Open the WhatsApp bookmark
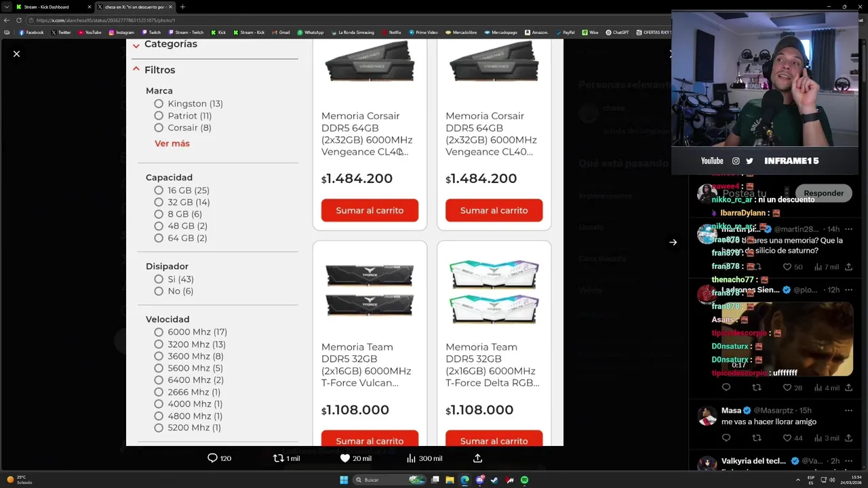Image resolution: width=868 pixels, height=488 pixels. point(310,33)
